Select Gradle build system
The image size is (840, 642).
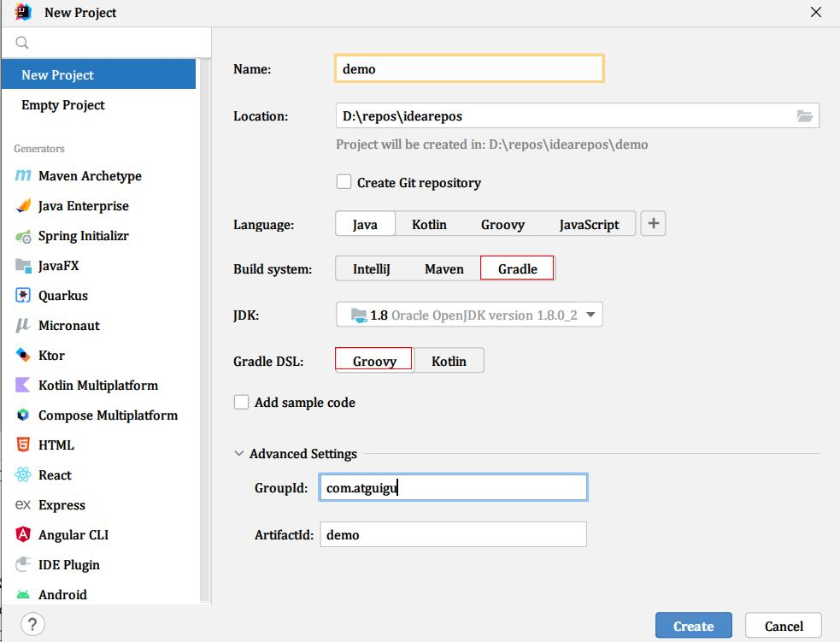coord(518,268)
